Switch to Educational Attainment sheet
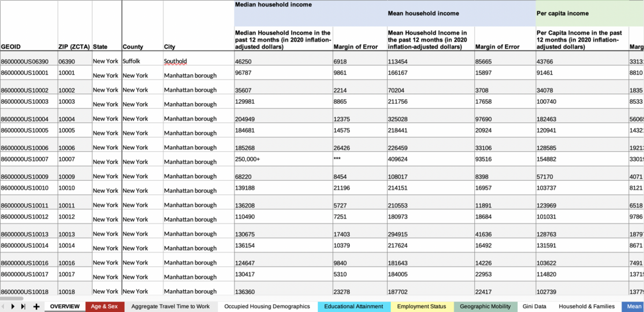Image resolution: width=644 pixels, height=312 pixels. coord(354,306)
